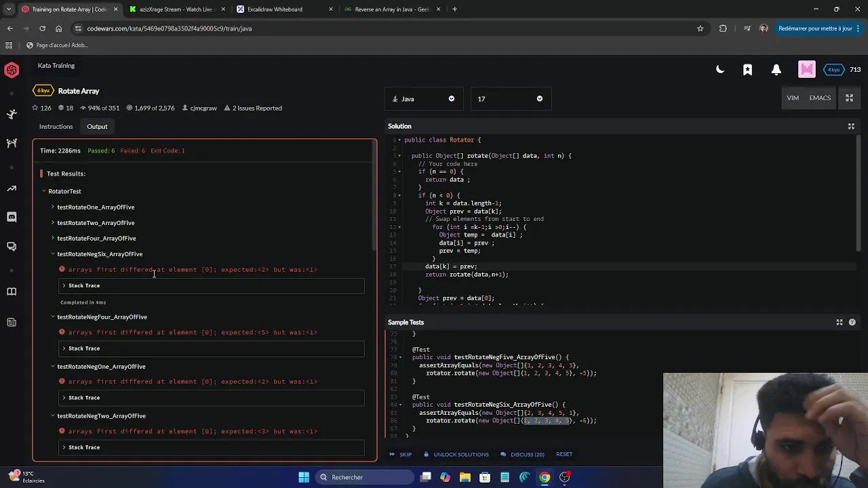
Task: Enable EMACS key bindings
Action: tap(820, 98)
